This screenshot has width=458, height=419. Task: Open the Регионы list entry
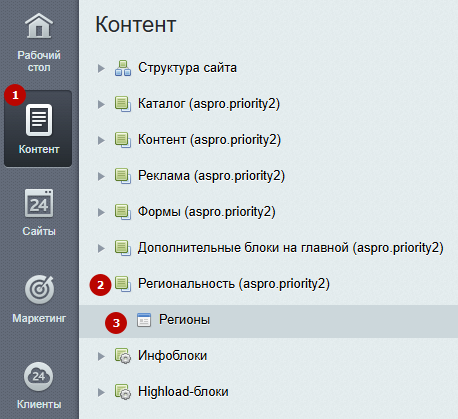pyautogui.click(x=184, y=320)
